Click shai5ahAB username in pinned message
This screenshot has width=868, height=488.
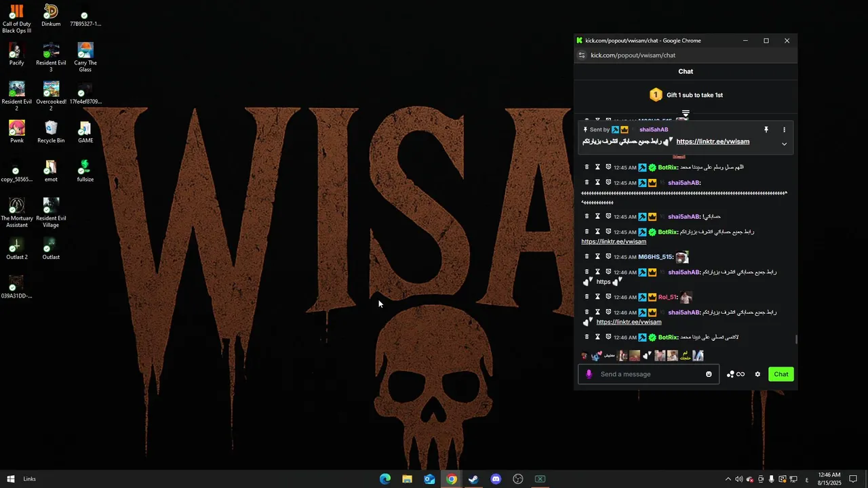654,129
